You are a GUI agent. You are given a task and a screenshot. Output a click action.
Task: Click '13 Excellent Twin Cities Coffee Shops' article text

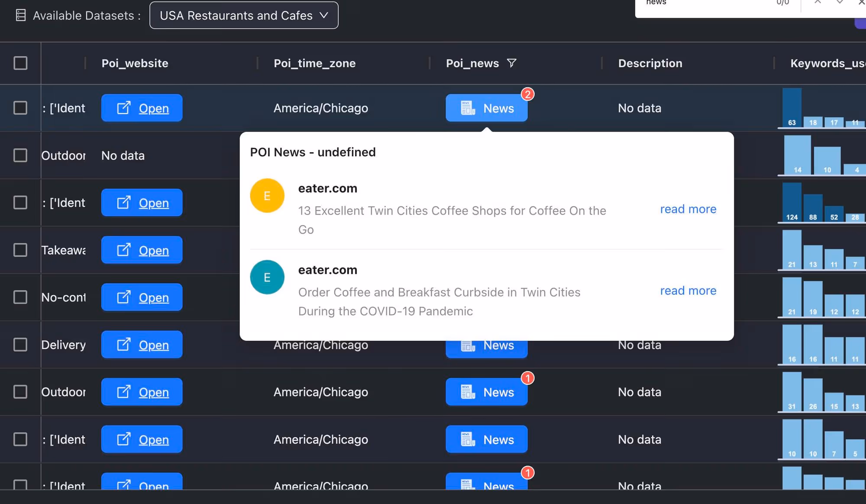tap(452, 220)
